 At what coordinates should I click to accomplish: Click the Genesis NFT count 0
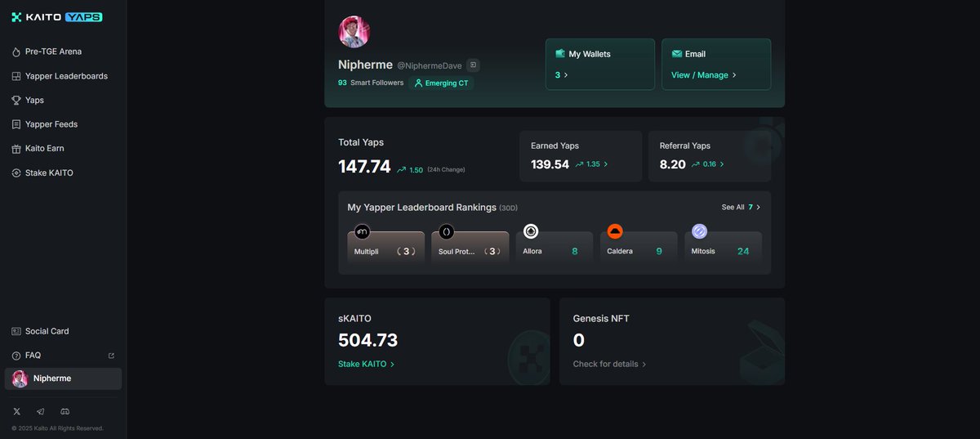pos(579,340)
